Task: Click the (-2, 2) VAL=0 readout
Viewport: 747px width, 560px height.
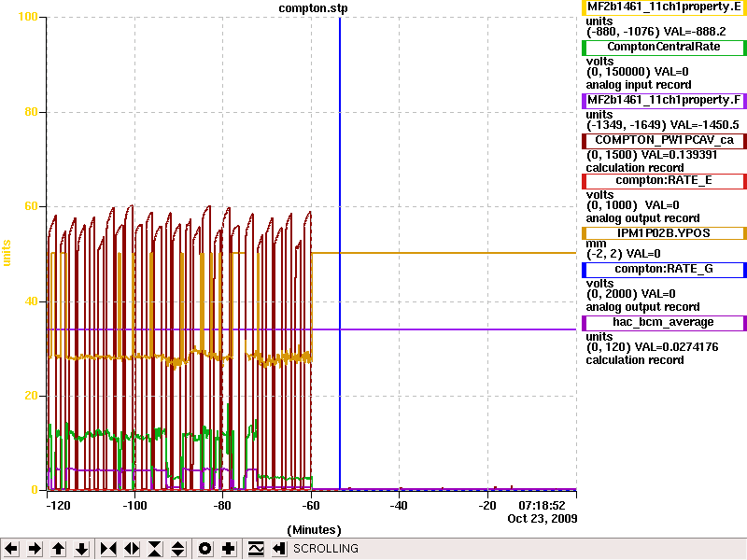Action: [x=623, y=254]
